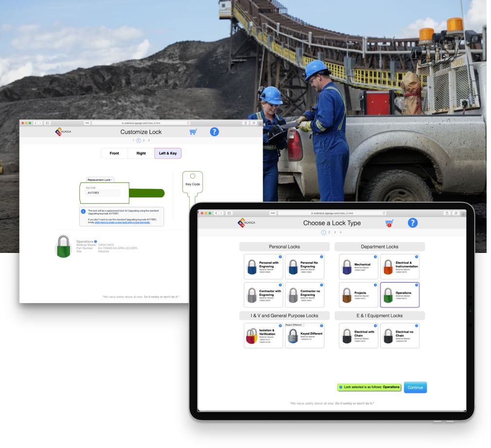Open the shopping cart in Customize Lock window

click(193, 132)
